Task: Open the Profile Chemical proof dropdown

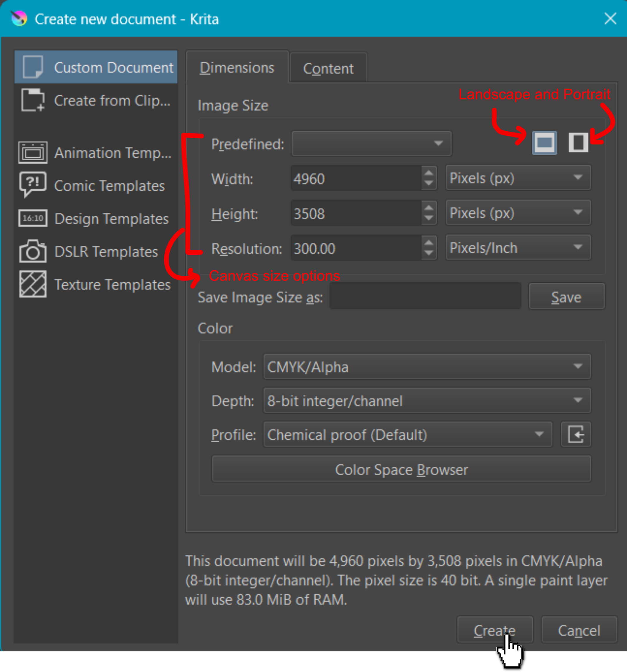Action: [407, 434]
